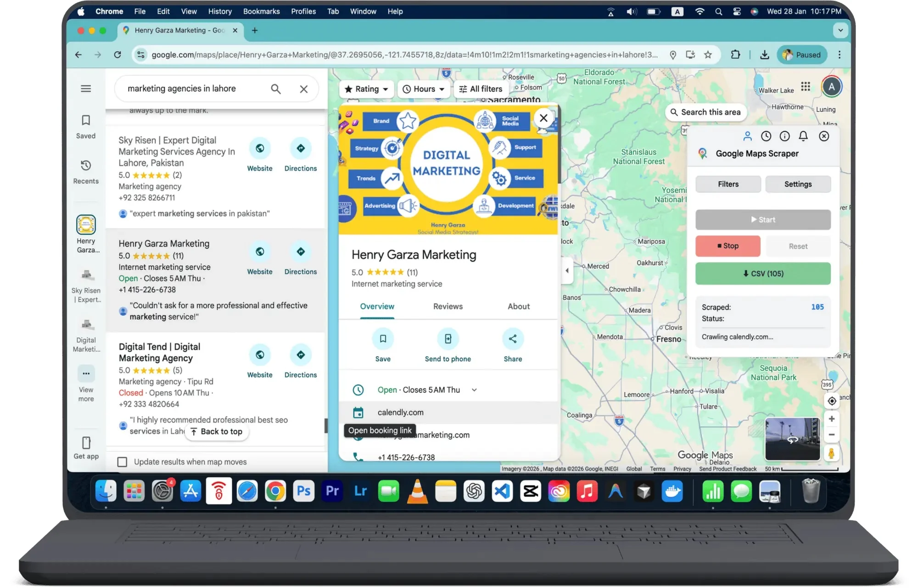918x588 pixels.
Task: Open the user profile icon in Maps Scraper
Action: [747, 136]
